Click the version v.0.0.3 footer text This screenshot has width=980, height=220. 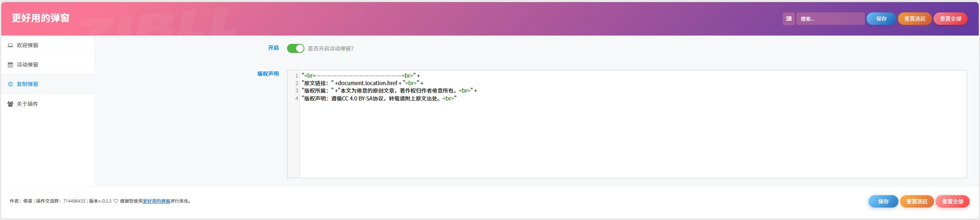coord(100,201)
